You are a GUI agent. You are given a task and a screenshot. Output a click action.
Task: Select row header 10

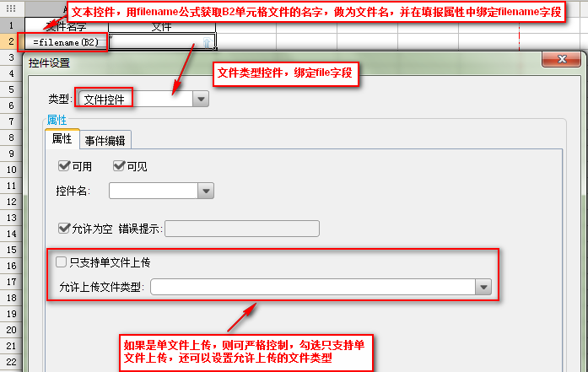pos(12,170)
